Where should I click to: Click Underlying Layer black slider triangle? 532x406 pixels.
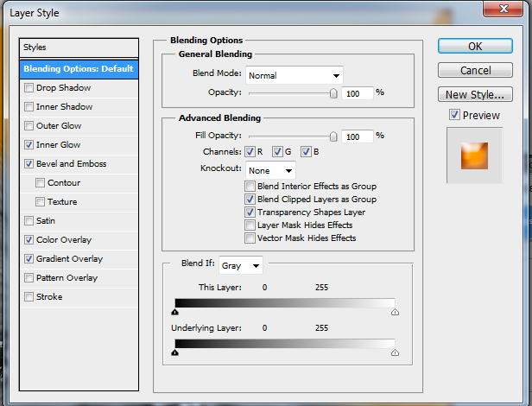pyautogui.click(x=175, y=352)
